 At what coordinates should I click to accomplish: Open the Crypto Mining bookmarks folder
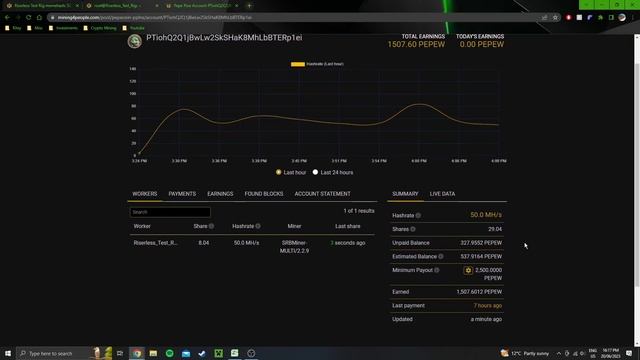pos(100,28)
